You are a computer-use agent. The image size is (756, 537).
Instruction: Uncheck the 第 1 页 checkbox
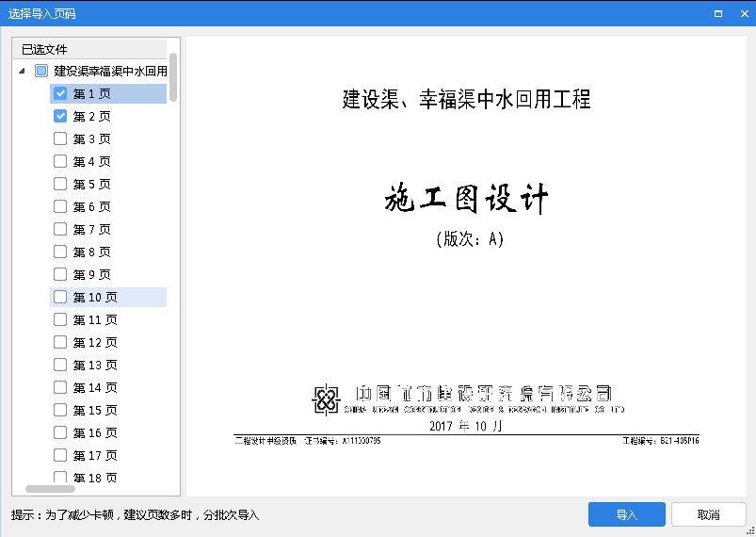[x=60, y=93]
